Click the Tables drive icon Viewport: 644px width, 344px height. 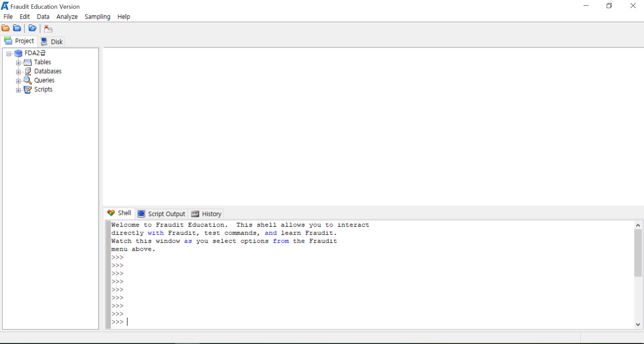(x=28, y=62)
